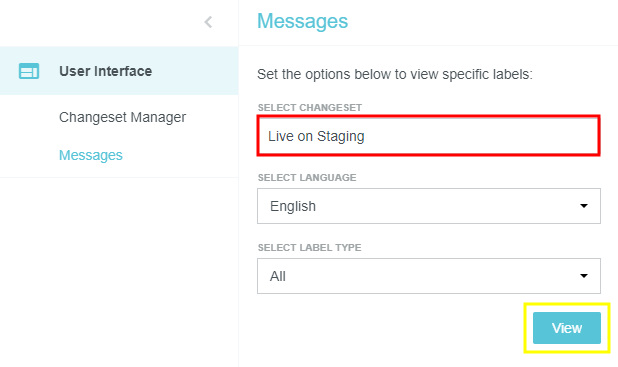
Task: Click the 'Live on Staging' text
Action: tap(316, 136)
